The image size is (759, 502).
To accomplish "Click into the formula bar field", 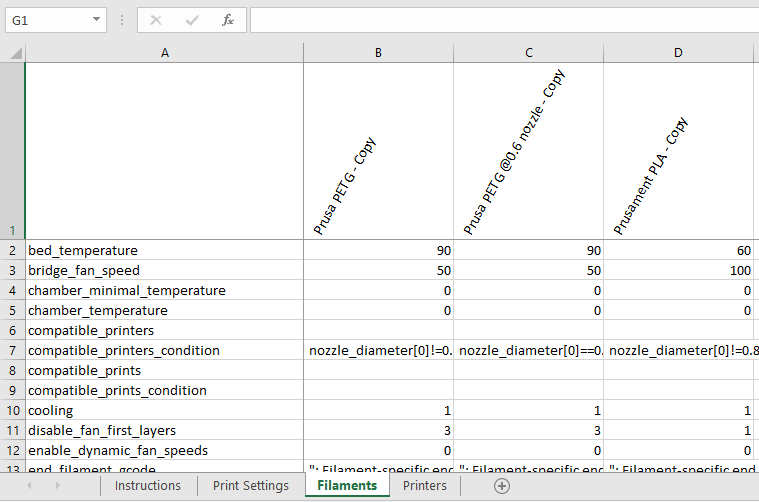I will tap(504, 20).
